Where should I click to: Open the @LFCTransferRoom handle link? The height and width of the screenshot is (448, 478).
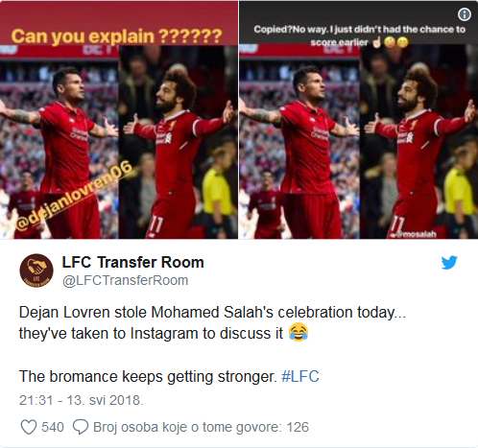tap(125, 280)
